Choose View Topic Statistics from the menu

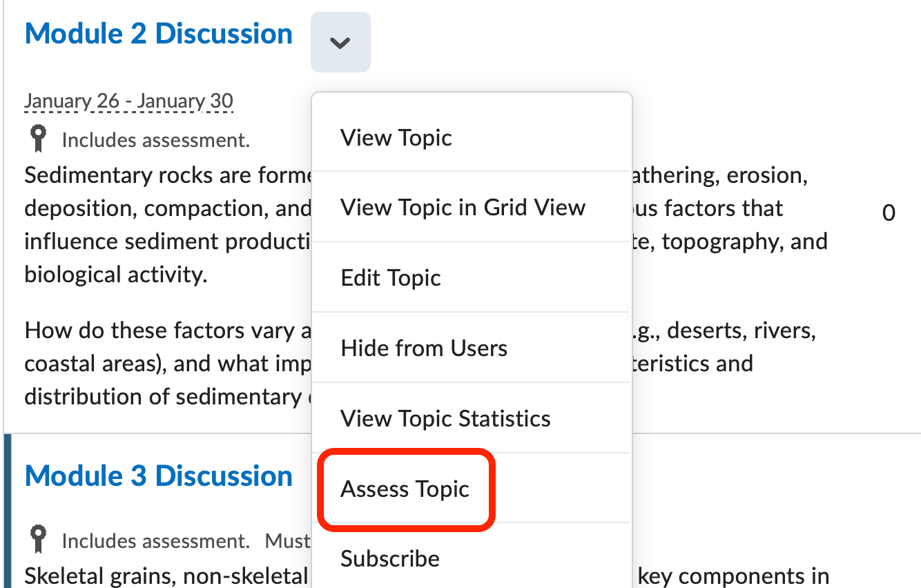[x=445, y=418]
